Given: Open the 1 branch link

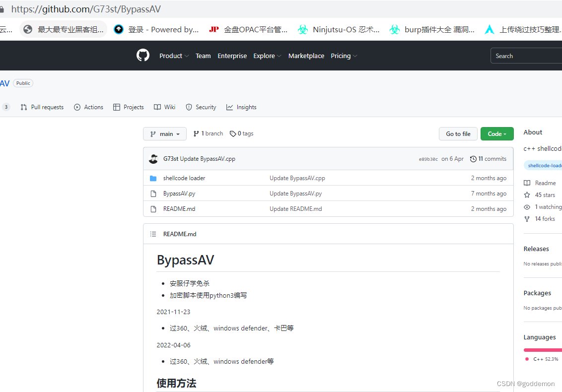Looking at the screenshot, I should point(208,133).
